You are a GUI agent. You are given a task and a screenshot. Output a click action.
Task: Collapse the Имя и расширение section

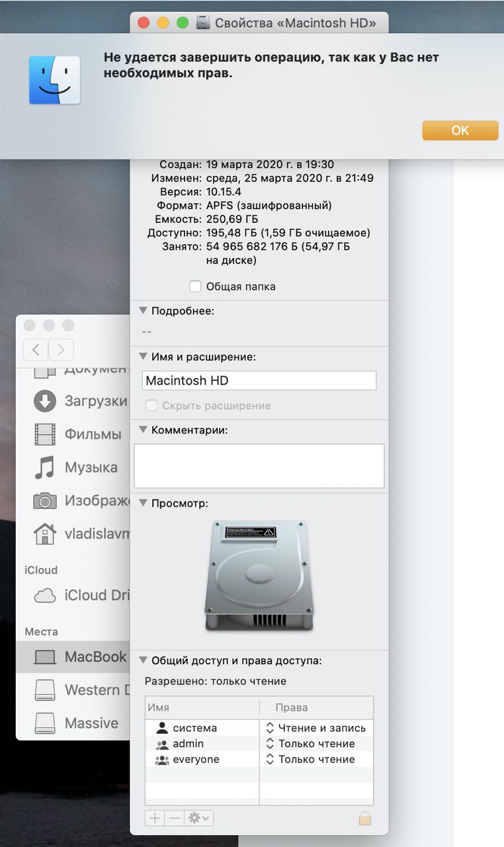tap(143, 357)
